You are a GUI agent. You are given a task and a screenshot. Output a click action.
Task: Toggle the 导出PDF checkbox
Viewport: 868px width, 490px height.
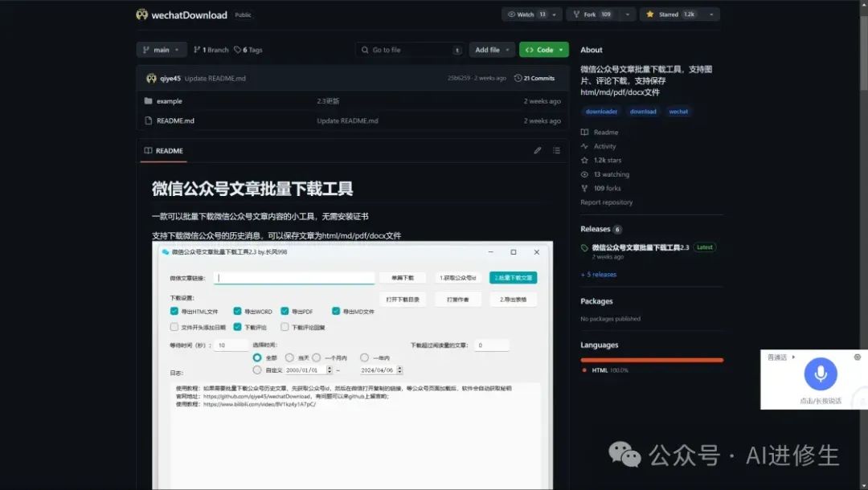pos(285,312)
